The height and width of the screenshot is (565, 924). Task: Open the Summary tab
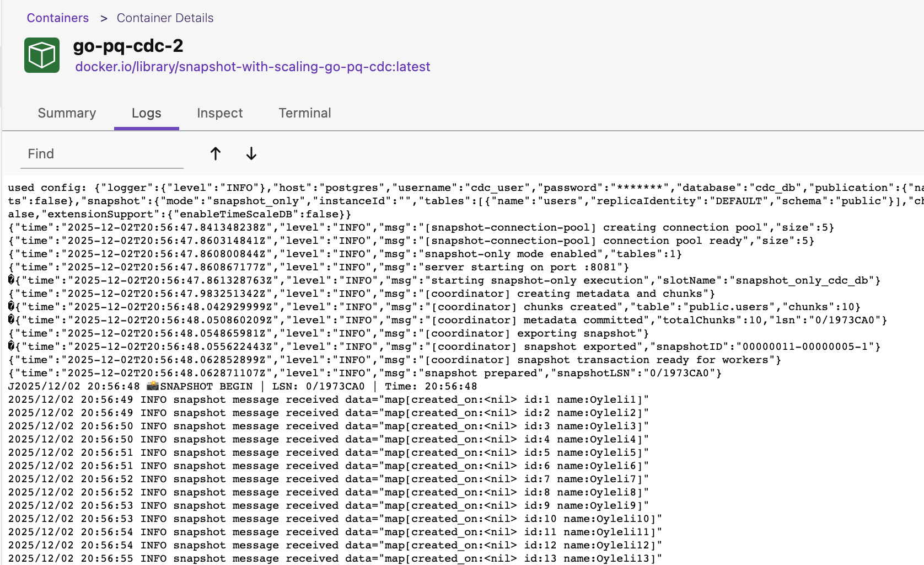[x=66, y=113]
